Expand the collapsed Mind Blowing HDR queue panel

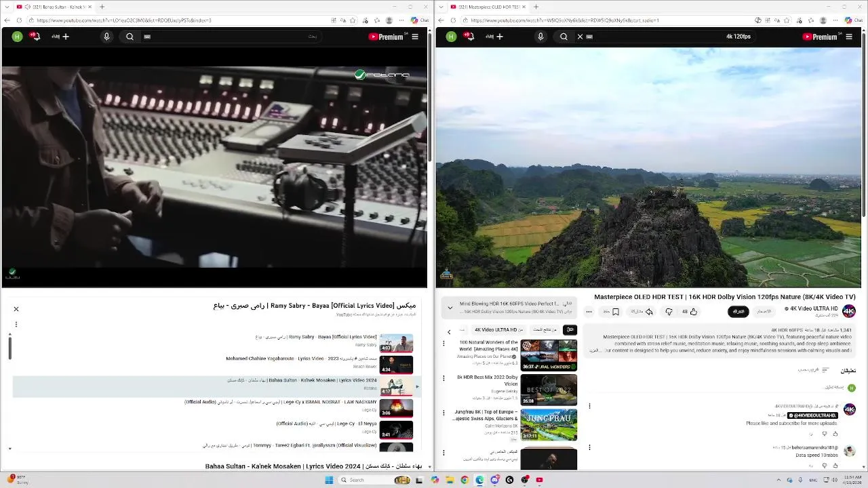pos(450,308)
